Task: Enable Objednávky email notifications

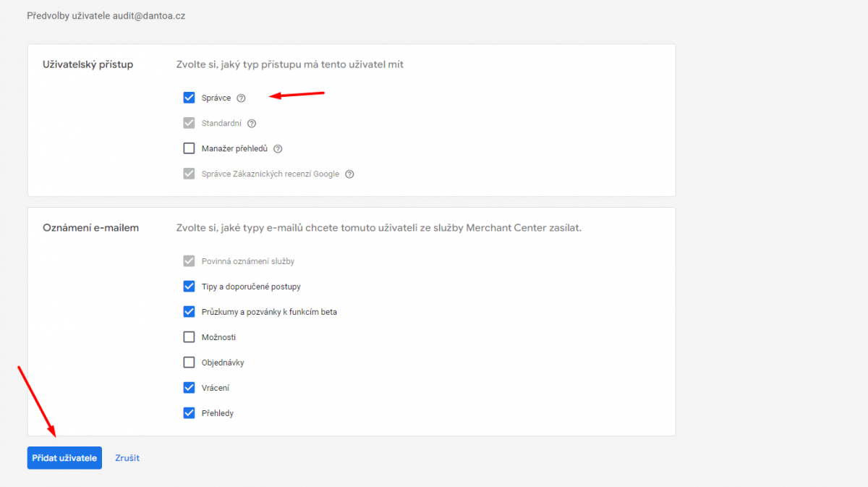Action: [190, 363]
